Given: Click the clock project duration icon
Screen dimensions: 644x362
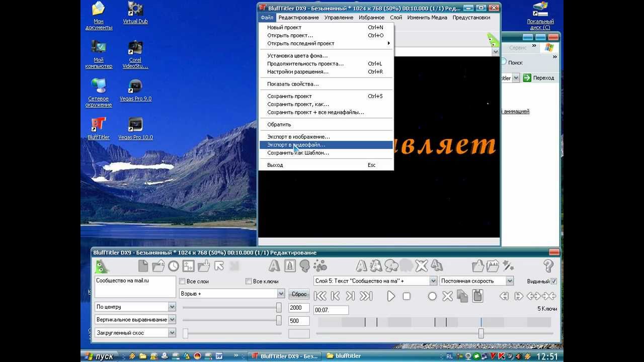Looking at the screenshot, I should (174, 266).
